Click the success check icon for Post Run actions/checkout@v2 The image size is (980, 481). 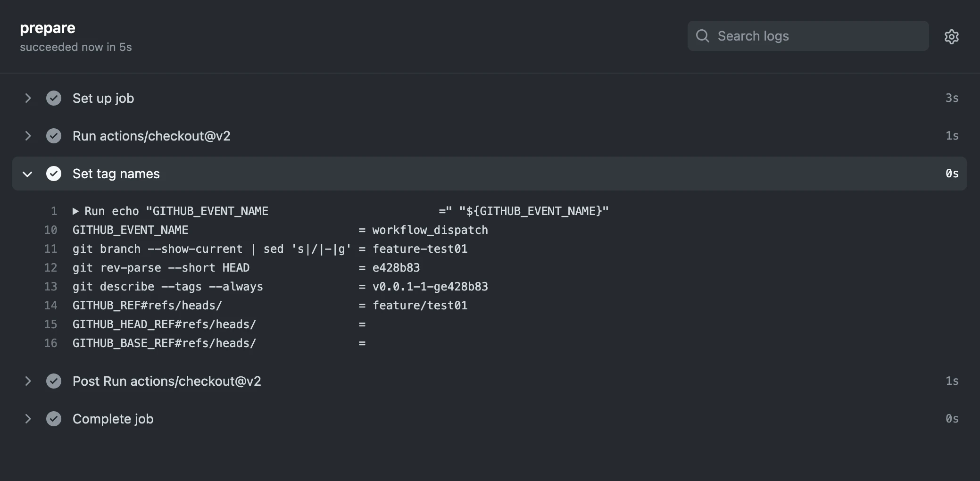pos(54,381)
